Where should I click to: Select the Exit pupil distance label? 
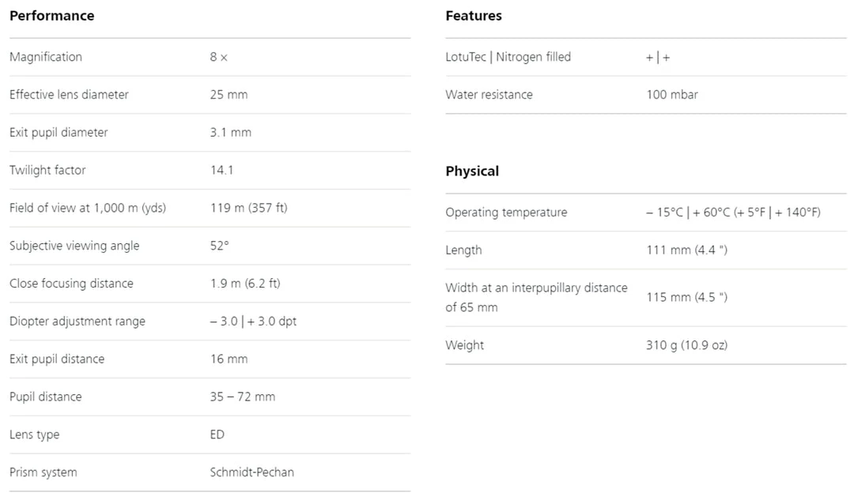click(57, 359)
